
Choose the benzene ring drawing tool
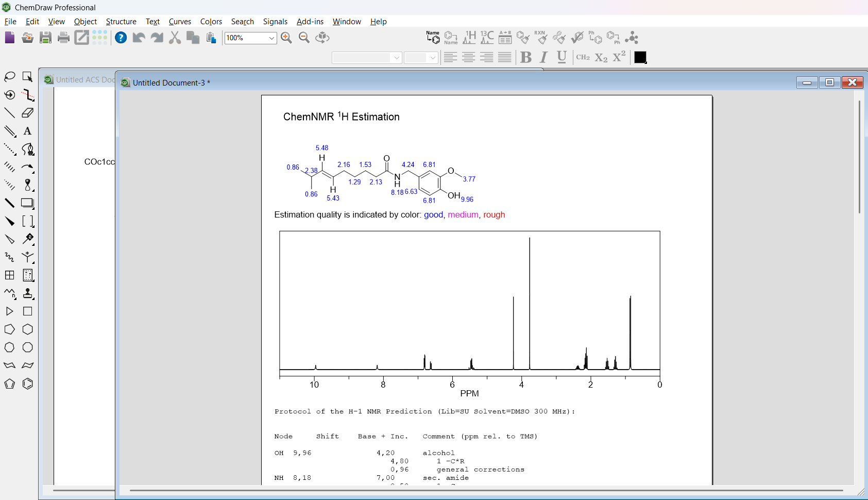click(x=28, y=384)
